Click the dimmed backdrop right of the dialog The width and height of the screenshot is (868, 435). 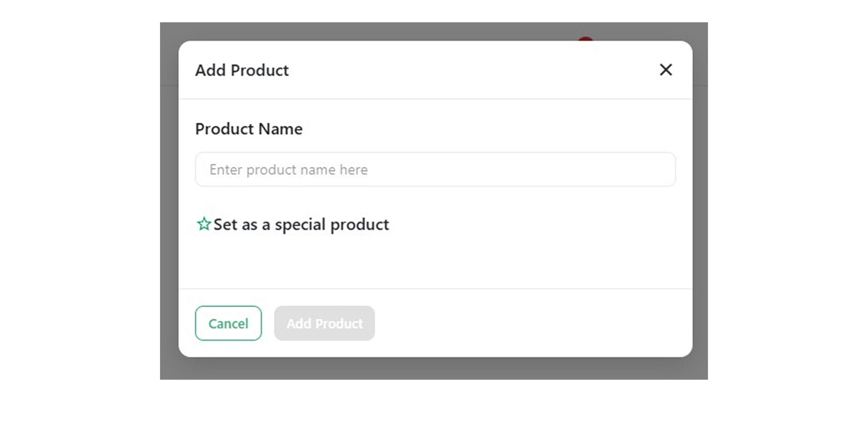(700, 202)
